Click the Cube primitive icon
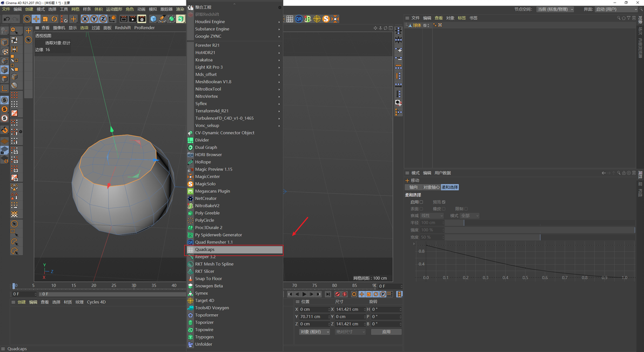Screen dimensions: 644x352 click(153, 19)
